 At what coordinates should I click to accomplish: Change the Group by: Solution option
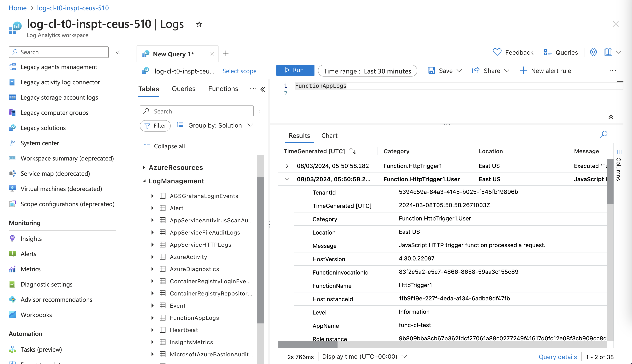(x=215, y=125)
